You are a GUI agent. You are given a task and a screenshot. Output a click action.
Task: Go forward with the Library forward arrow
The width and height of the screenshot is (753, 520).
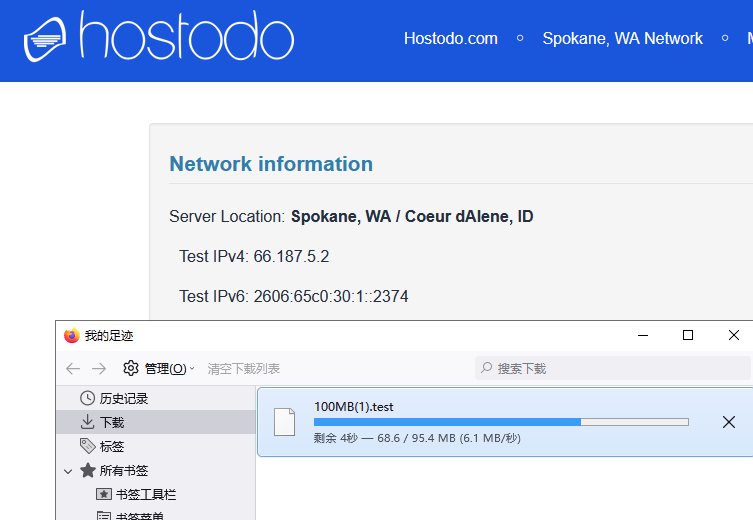[x=99, y=369]
